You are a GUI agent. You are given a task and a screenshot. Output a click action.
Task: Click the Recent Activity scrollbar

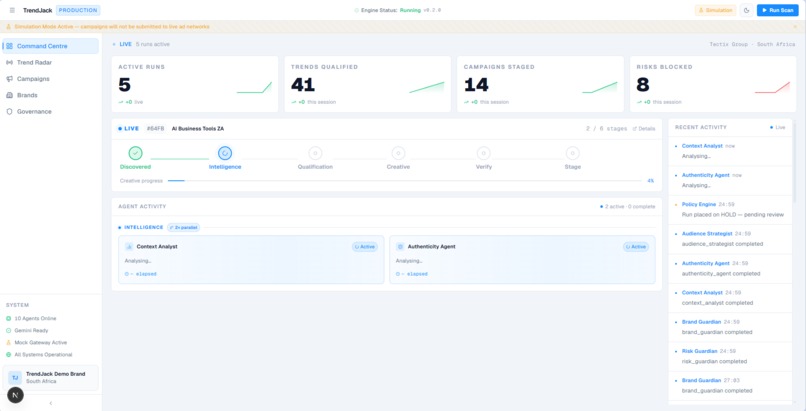[795, 162]
